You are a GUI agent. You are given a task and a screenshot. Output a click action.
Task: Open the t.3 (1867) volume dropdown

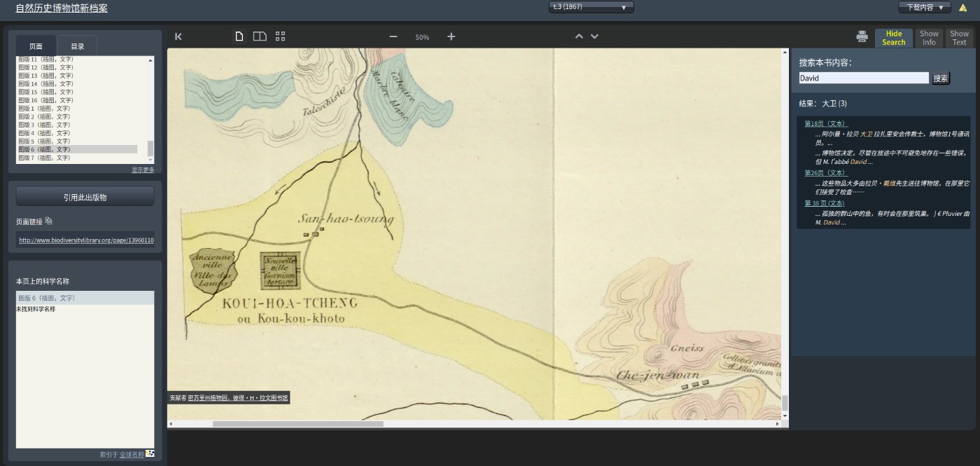[591, 7]
